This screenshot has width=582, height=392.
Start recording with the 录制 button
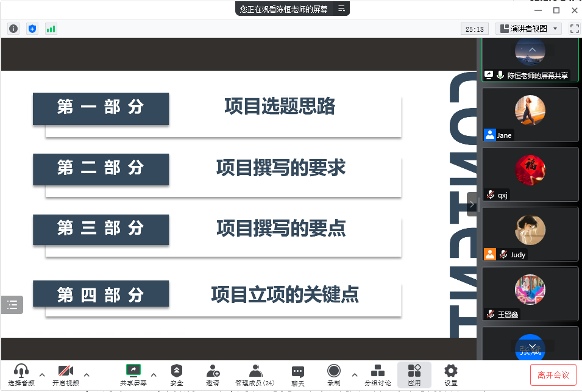[x=333, y=371]
